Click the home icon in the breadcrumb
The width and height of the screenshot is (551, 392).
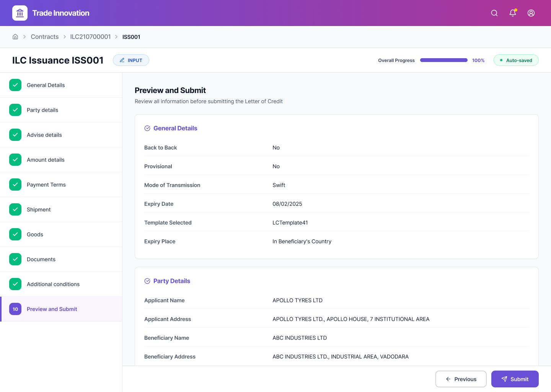[x=15, y=36]
